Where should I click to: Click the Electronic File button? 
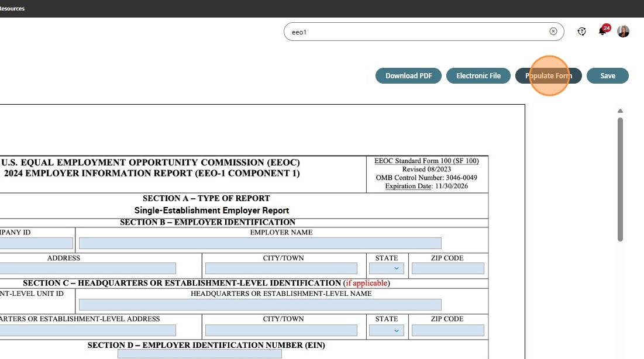(478, 75)
